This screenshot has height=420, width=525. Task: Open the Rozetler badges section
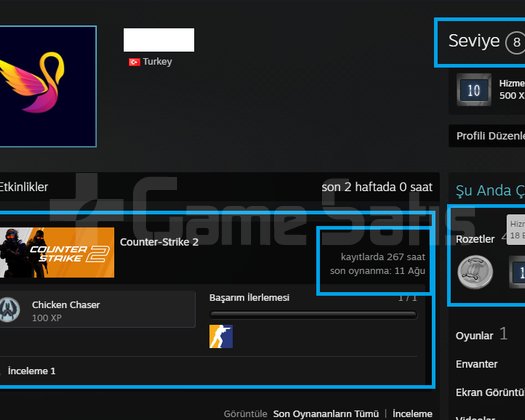tap(475, 239)
